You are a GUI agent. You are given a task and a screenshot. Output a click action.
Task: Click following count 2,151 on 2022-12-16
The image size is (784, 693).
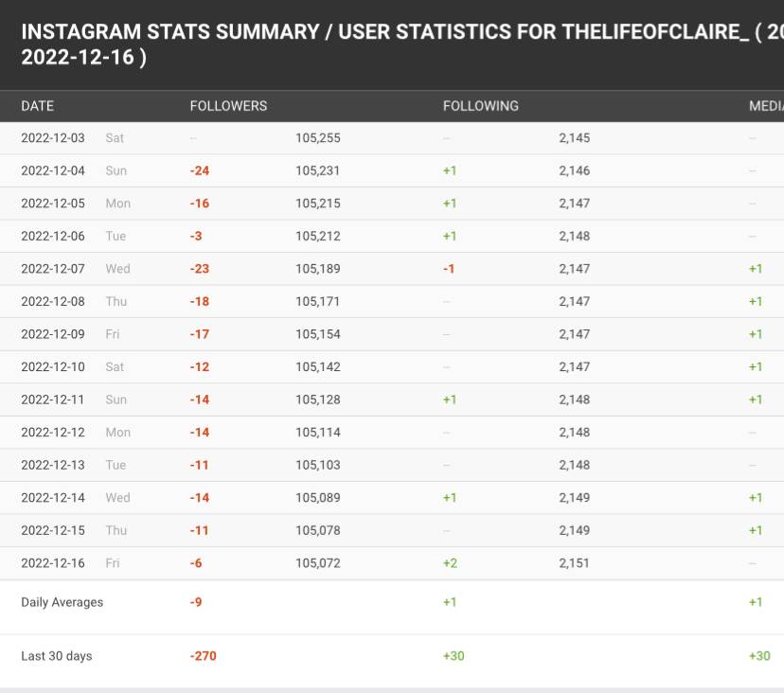coord(574,563)
